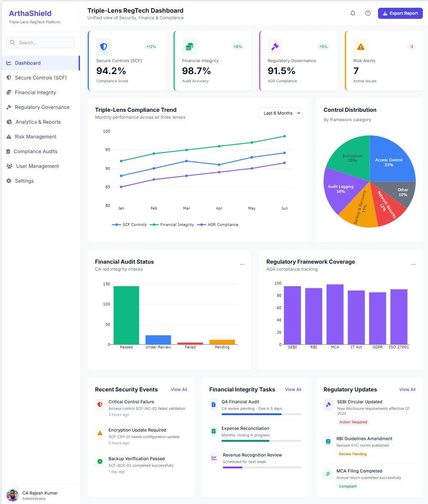Viewport: 428px width, 504px height.
Task: Toggle SCF Controls legend in trend chart
Action: (x=129, y=225)
